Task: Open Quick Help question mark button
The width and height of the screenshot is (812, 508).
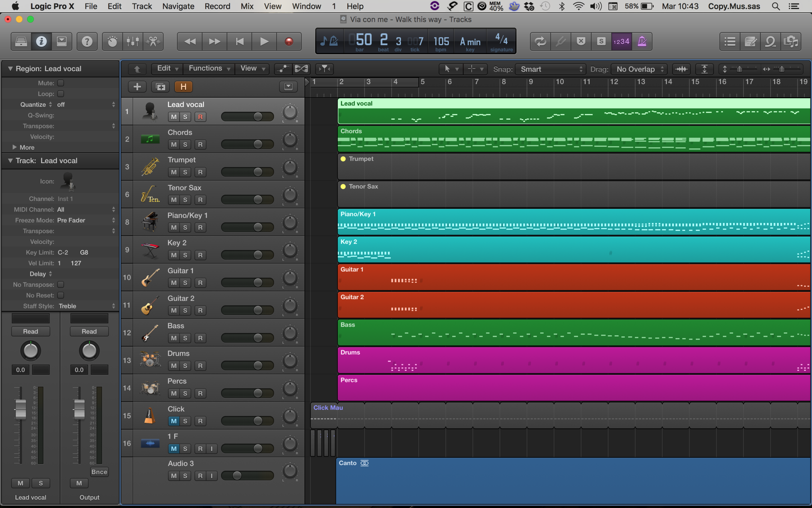Action: tap(87, 41)
